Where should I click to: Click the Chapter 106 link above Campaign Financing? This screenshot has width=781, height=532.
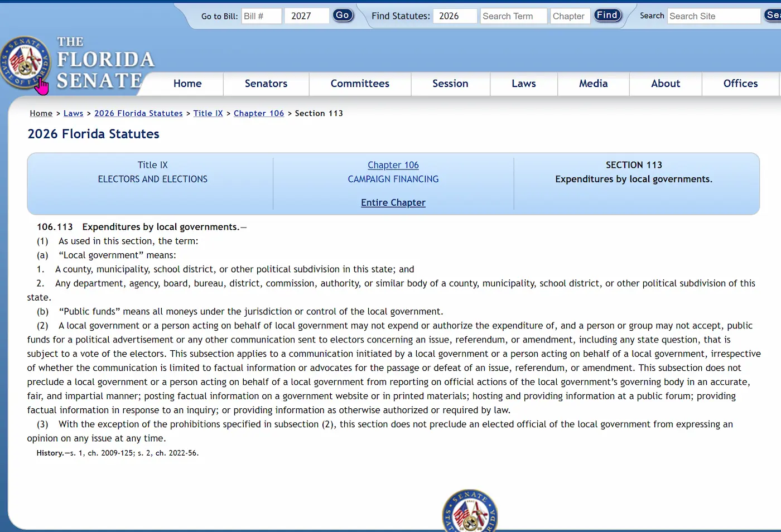point(393,165)
